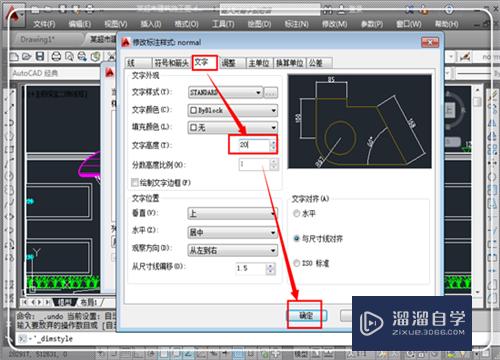
Task: Switch to the 公差 tab
Action: tap(319, 63)
